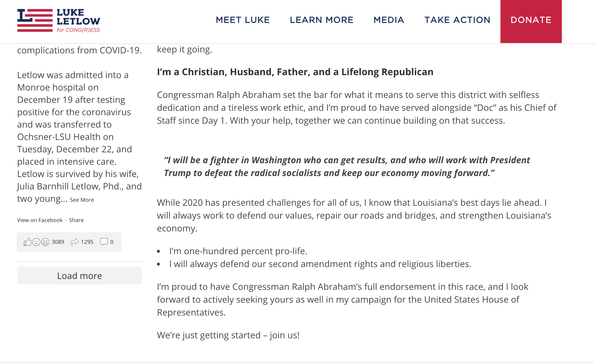
Task: Click the 'for CONG(R)ESS' logo tagline
Action: click(78, 30)
